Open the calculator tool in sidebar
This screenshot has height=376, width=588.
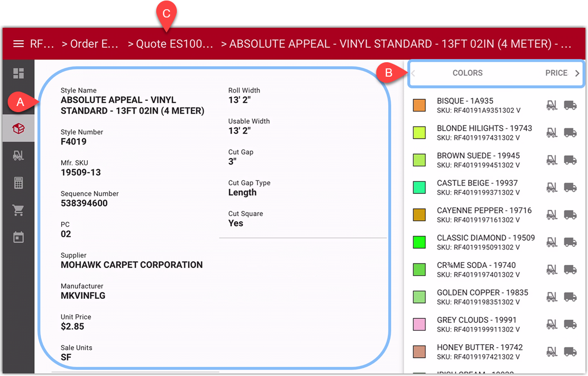19,183
